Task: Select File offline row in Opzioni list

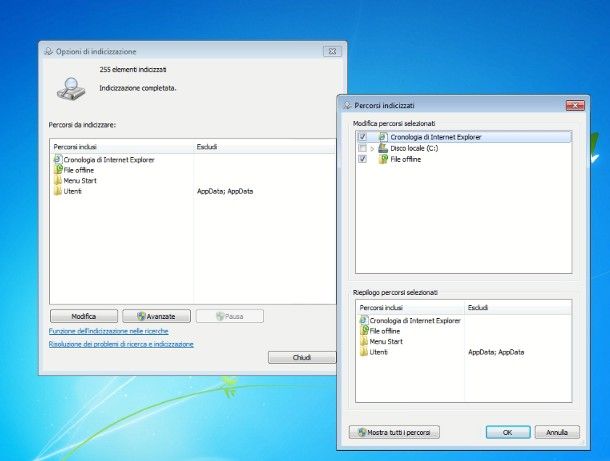Action: point(79,170)
